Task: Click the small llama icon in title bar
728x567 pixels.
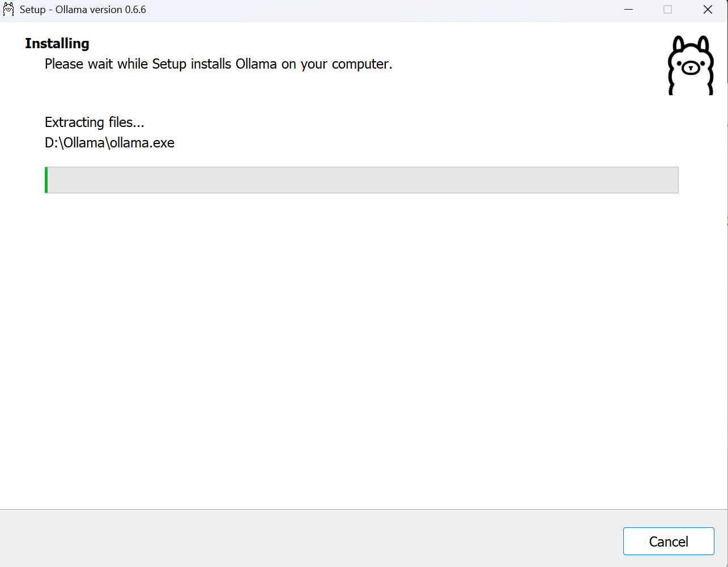Action: coord(8,10)
